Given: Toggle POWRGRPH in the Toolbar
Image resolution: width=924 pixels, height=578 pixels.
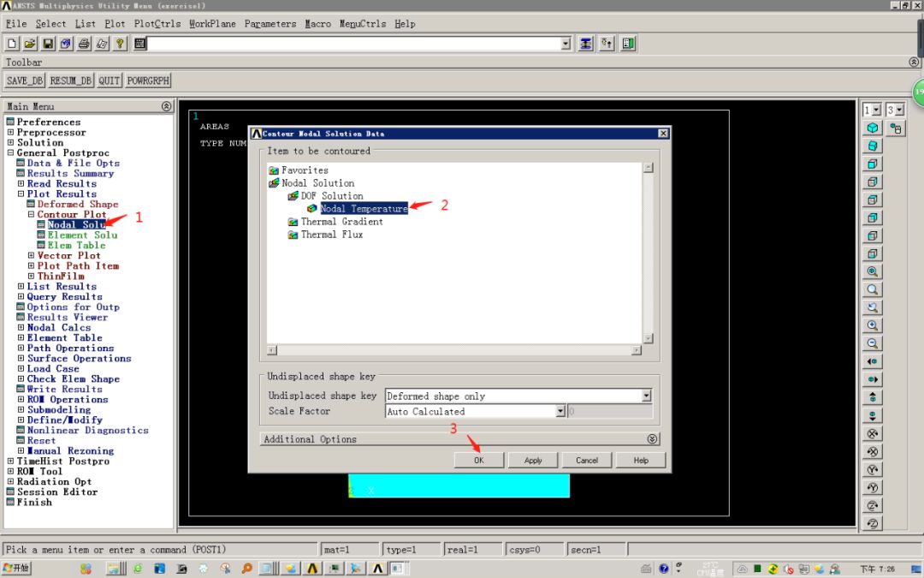Looking at the screenshot, I should click(147, 80).
